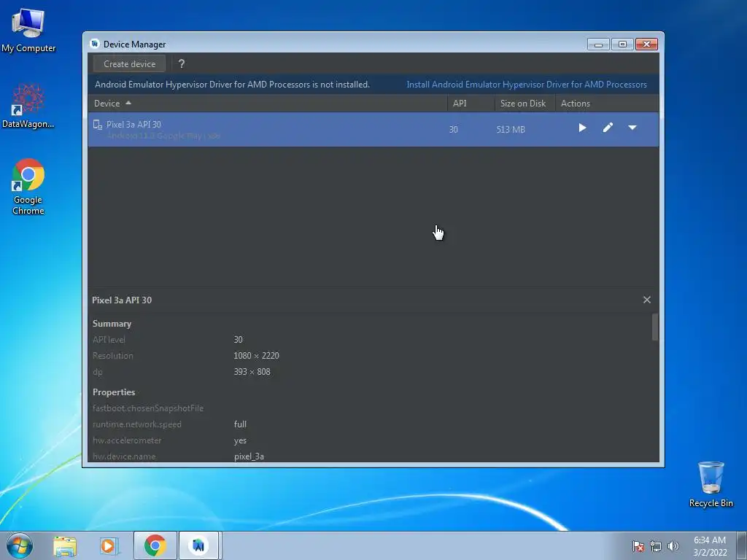This screenshot has width=747, height=560.
Task: Edit the Pixel 3a API 30 device
Action: click(608, 128)
